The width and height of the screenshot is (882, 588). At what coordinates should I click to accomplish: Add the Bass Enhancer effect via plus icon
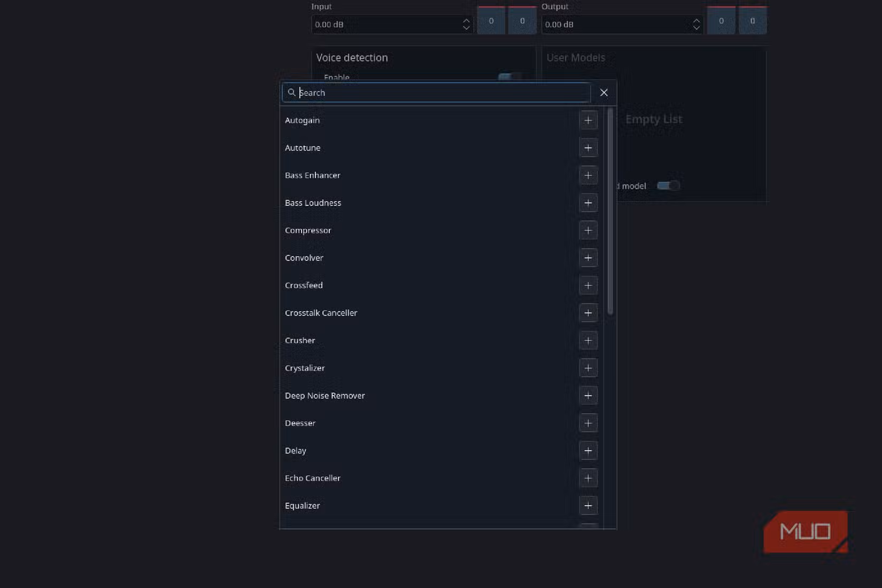588,175
